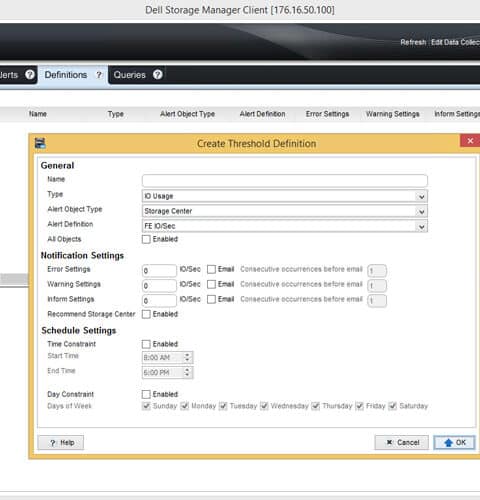Sort by the Type column header

tap(116, 114)
